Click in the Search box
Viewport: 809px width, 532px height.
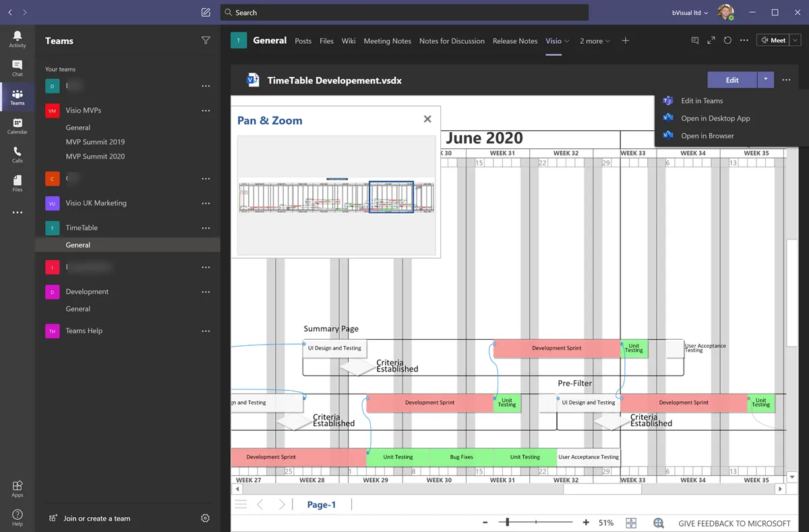tap(404, 12)
